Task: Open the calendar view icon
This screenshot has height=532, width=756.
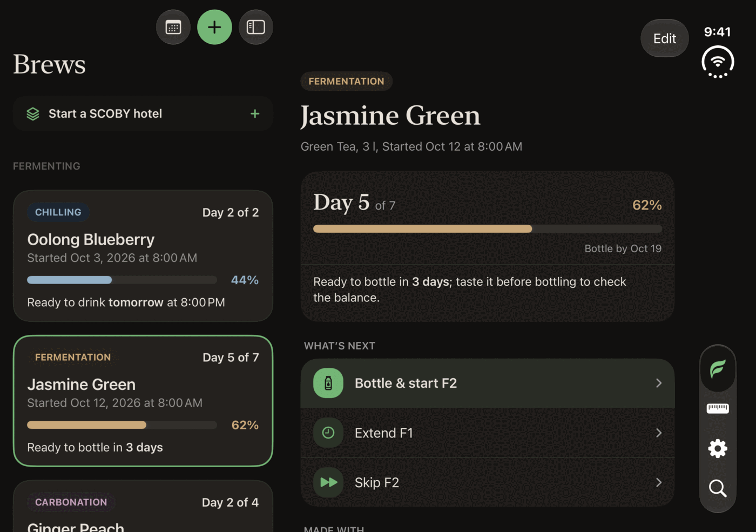Action: [173, 28]
